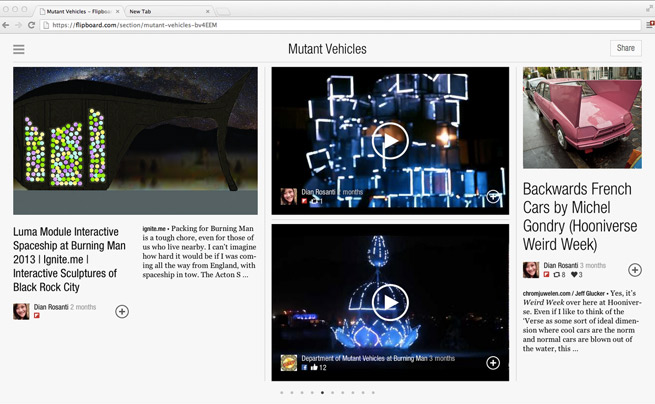Image resolution: width=655 pixels, height=404 pixels.
Task: Open a new tab with the new-tab button
Action: (x=223, y=11)
